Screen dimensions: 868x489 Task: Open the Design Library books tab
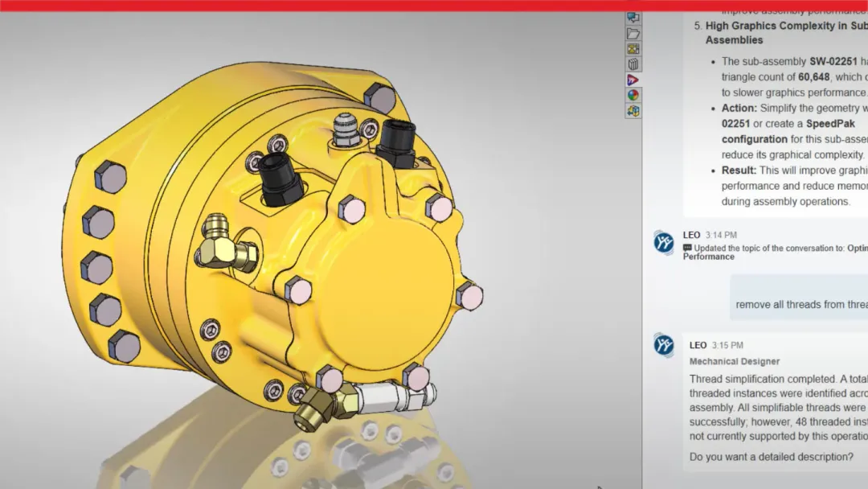(x=633, y=64)
